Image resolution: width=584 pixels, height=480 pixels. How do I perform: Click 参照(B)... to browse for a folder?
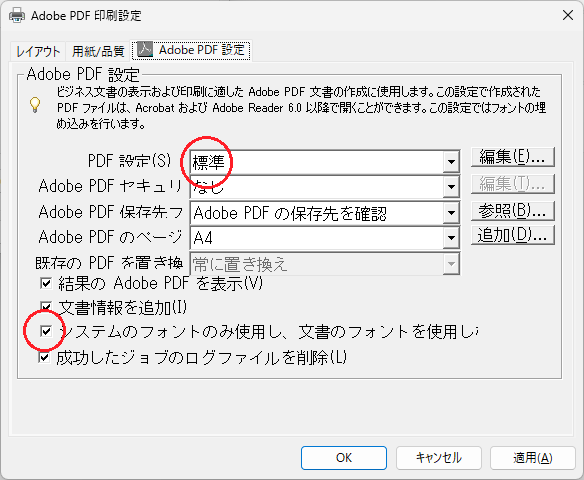point(512,211)
